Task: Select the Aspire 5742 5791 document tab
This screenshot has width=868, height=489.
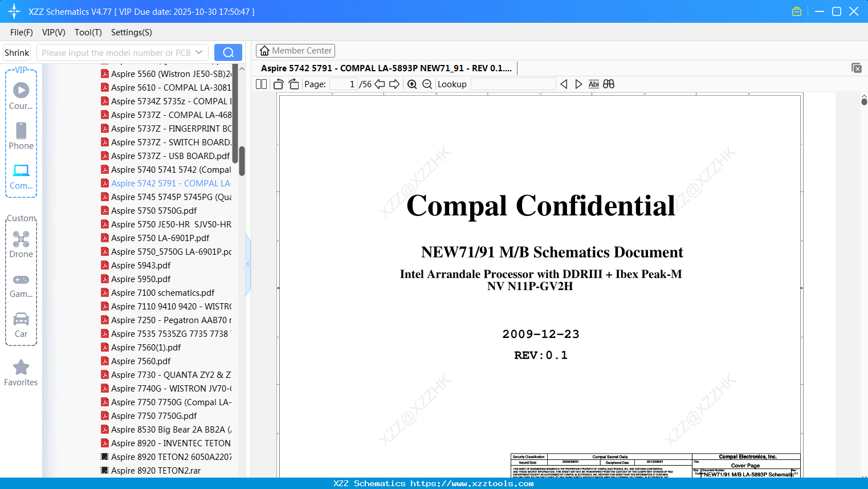Action: (x=386, y=68)
